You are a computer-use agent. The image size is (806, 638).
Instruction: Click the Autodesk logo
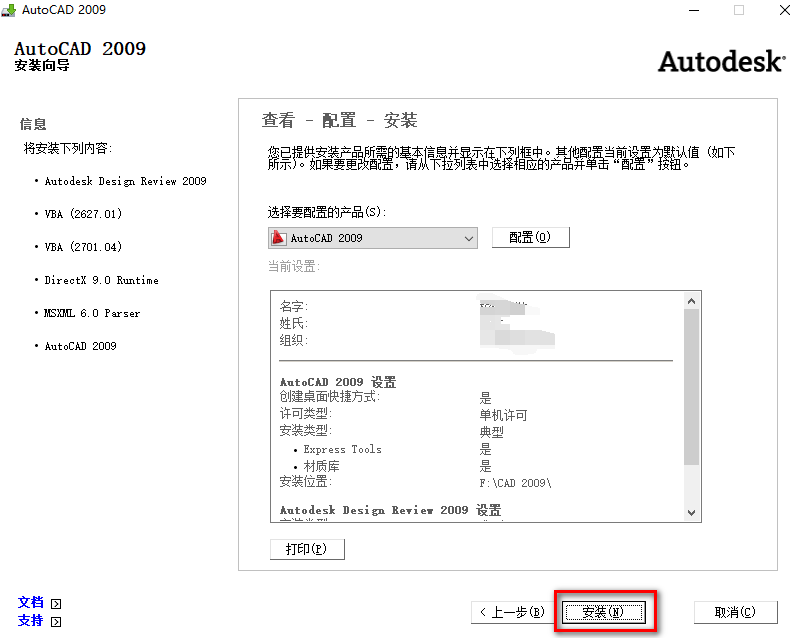(x=720, y=61)
